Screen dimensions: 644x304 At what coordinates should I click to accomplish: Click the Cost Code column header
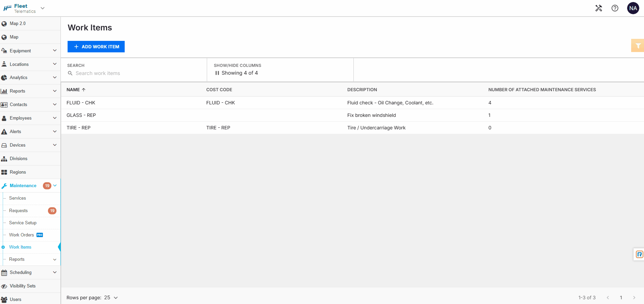[x=219, y=90]
